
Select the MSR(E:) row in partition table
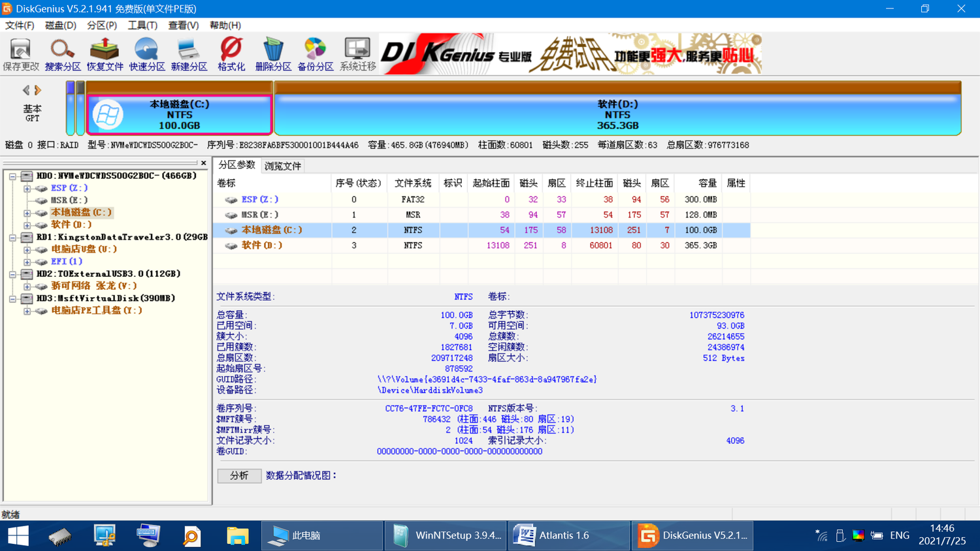(482, 215)
